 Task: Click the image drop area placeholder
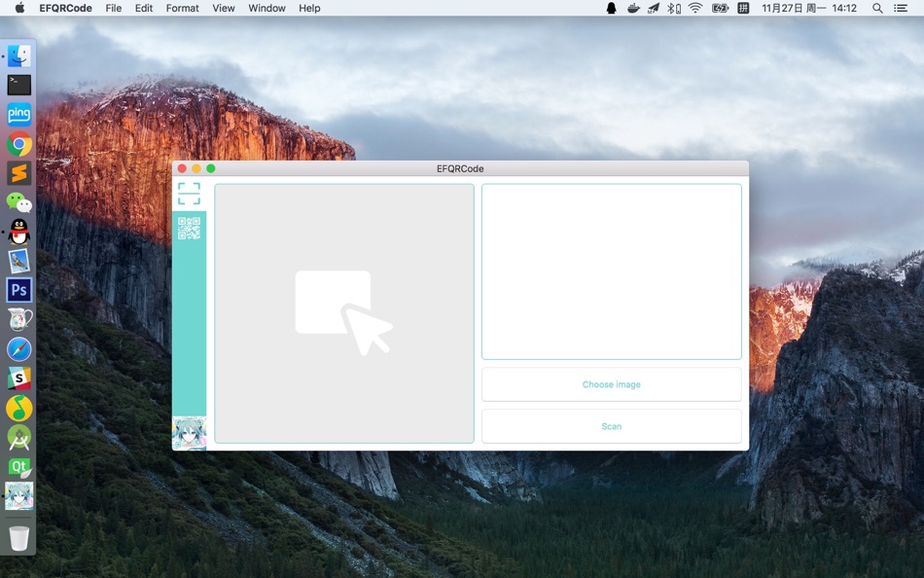344,313
